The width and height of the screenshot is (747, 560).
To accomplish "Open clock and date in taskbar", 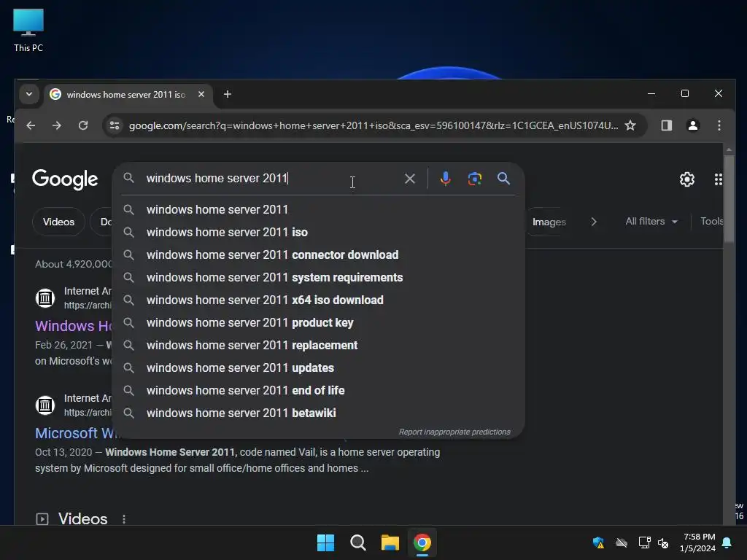I will tap(699, 542).
